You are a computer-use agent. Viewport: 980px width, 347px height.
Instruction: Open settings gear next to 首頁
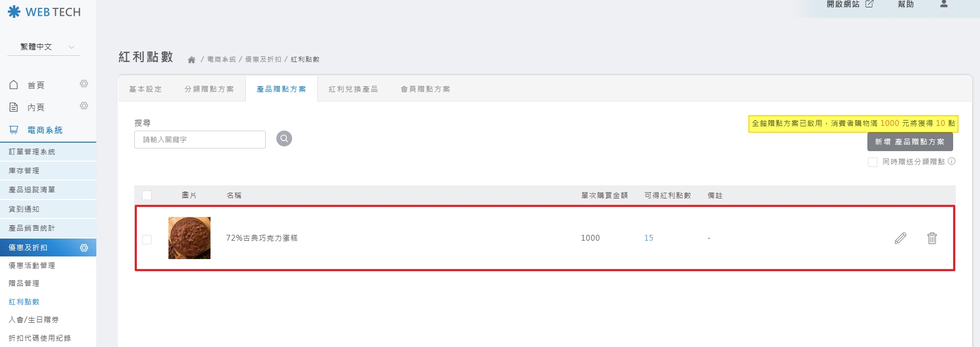(84, 84)
